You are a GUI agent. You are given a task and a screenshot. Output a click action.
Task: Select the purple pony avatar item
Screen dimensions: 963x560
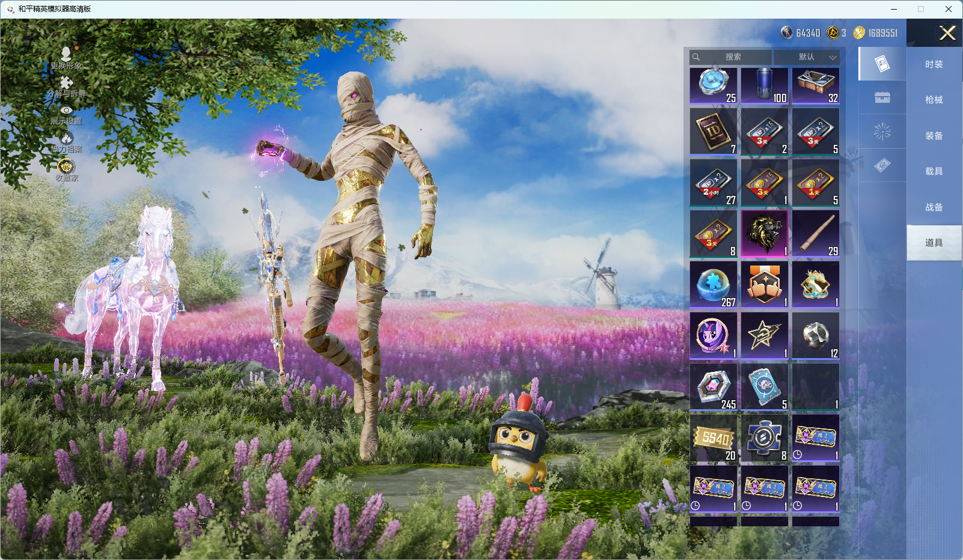click(714, 336)
